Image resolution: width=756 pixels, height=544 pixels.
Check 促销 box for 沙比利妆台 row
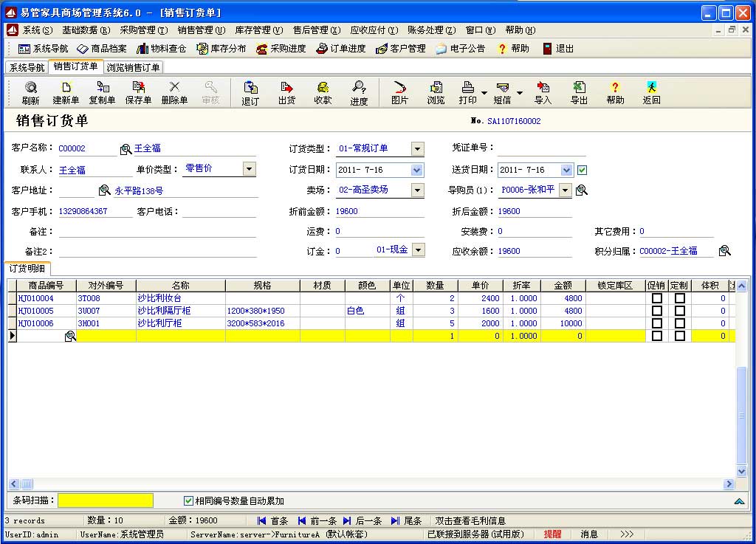[x=656, y=298]
